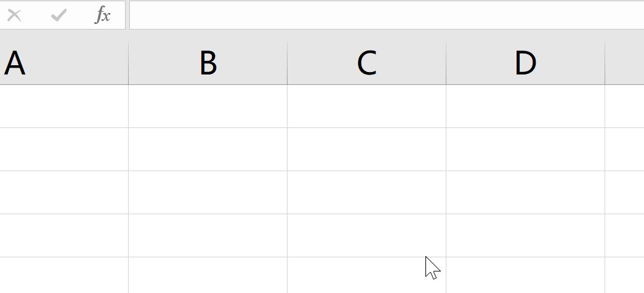Click column B cell in second visible row
The height and width of the screenshot is (293, 644).
click(x=208, y=150)
